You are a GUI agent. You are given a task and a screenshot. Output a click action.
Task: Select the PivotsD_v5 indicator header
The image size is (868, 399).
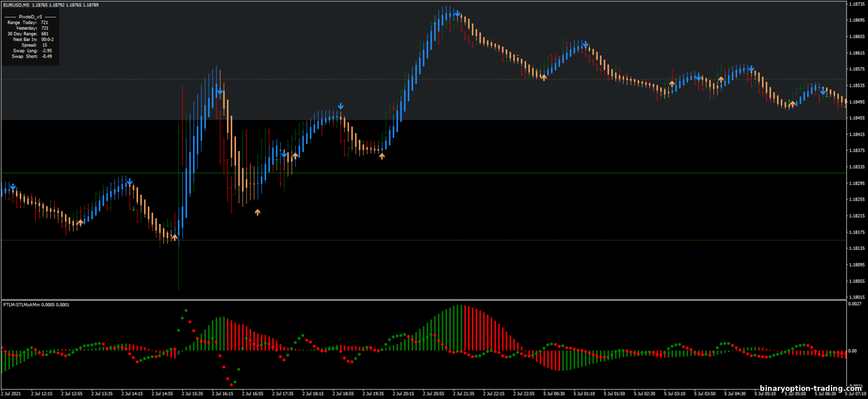tap(30, 17)
